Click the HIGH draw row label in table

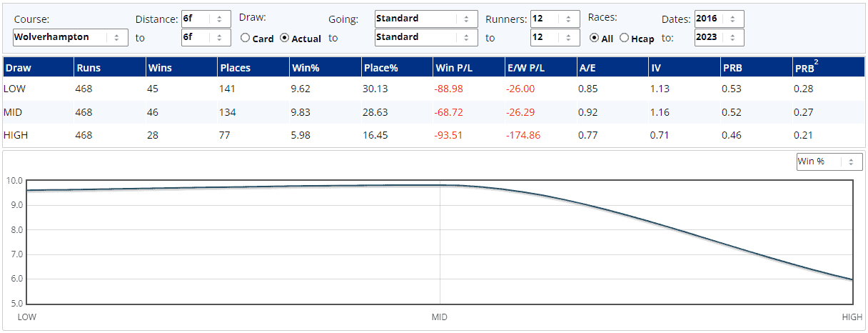tap(16, 134)
